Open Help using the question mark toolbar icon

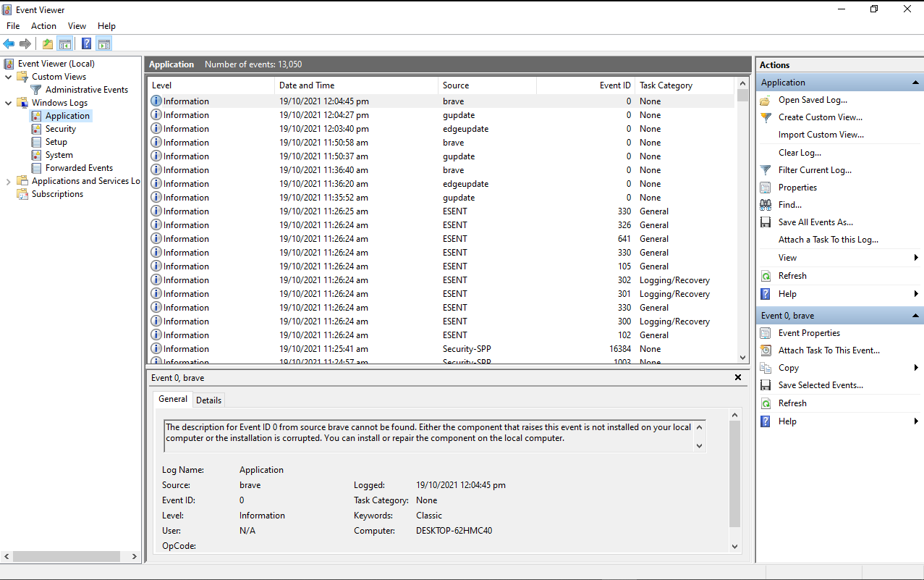(x=85, y=43)
